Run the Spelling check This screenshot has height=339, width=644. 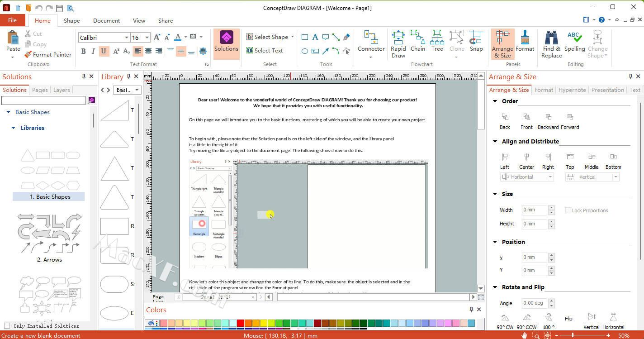[574, 42]
